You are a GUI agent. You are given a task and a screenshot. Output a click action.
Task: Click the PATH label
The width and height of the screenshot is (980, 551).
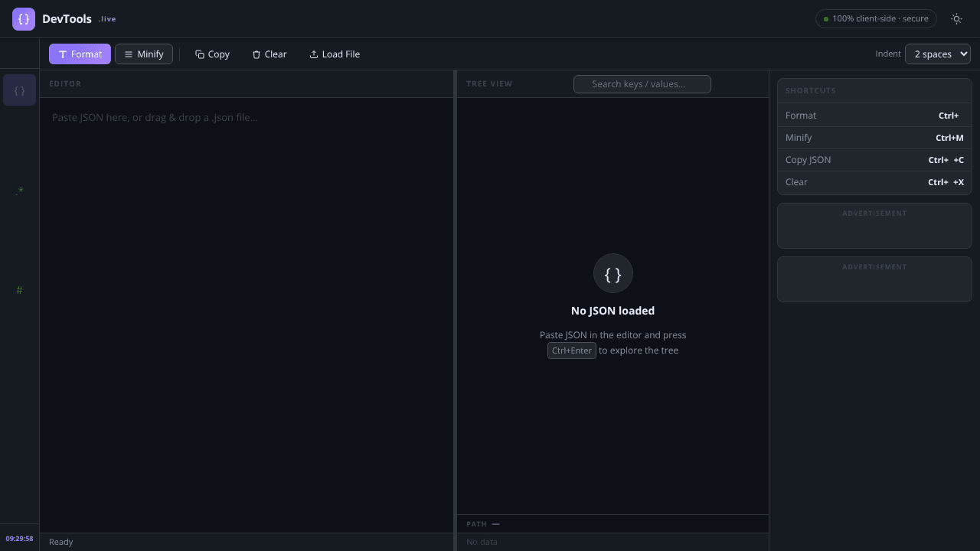click(x=476, y=524)
